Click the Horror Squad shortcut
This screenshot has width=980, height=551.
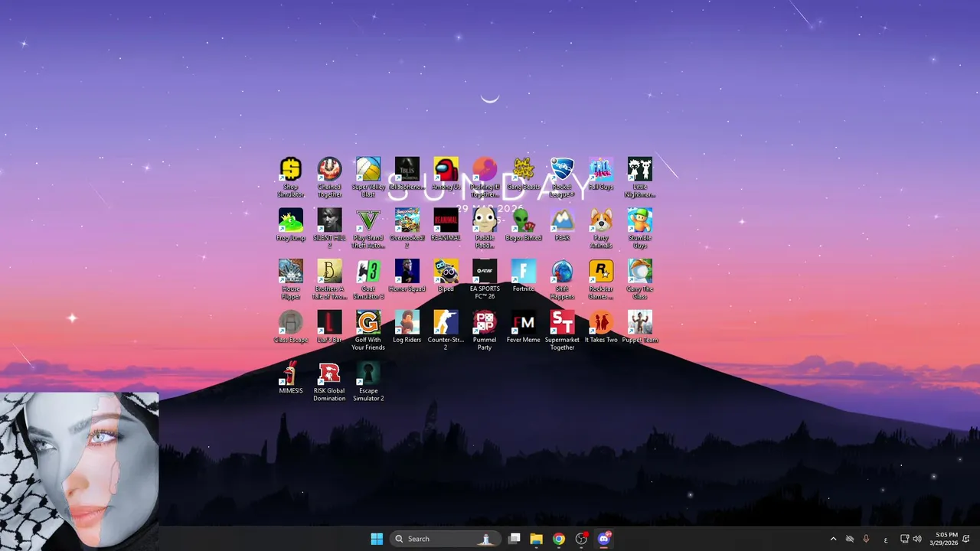pyautogui.click(x=407, y=276)
